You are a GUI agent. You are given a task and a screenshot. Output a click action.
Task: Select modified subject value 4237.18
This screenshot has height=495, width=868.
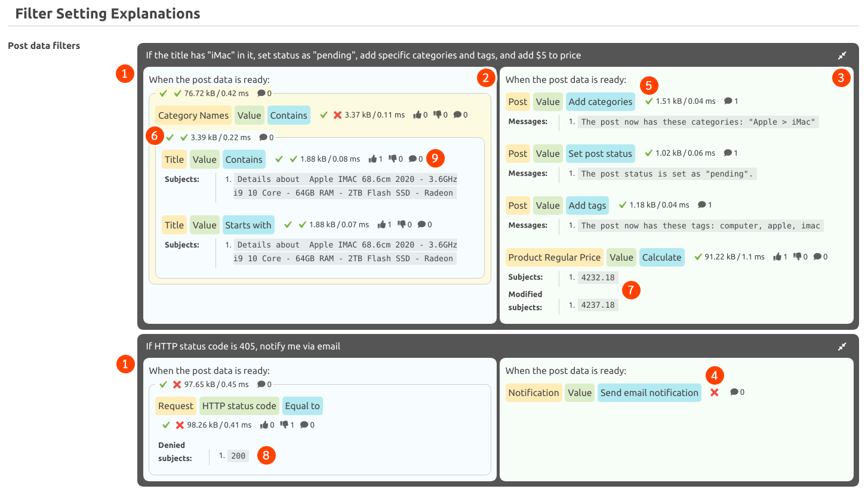(x=598, y=305)
